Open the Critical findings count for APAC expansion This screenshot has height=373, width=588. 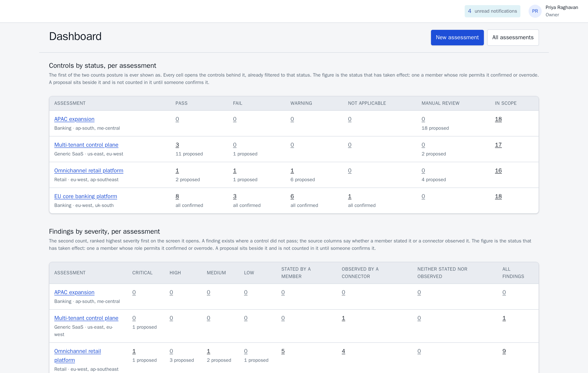(x=134, y=292)
